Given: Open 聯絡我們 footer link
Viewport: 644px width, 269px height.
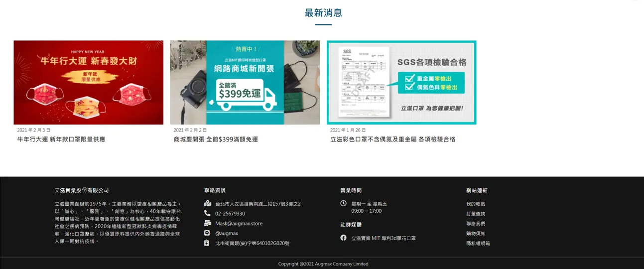Looking at the screenshot, I should click(x=476, y=224).
